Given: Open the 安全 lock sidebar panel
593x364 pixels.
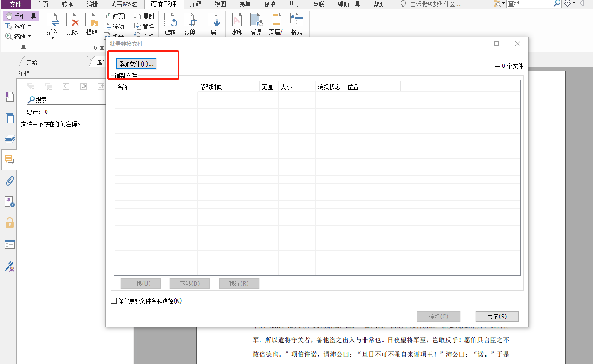Looking at the screenshot, I should (9, 223).
